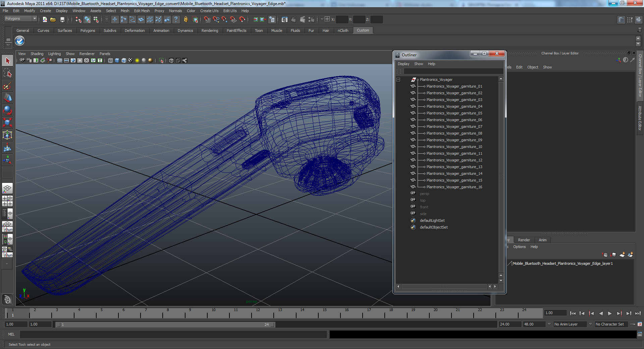This screenshot has width=644, height=349.
Task: Create a new scene
Action: pos(45,19)
